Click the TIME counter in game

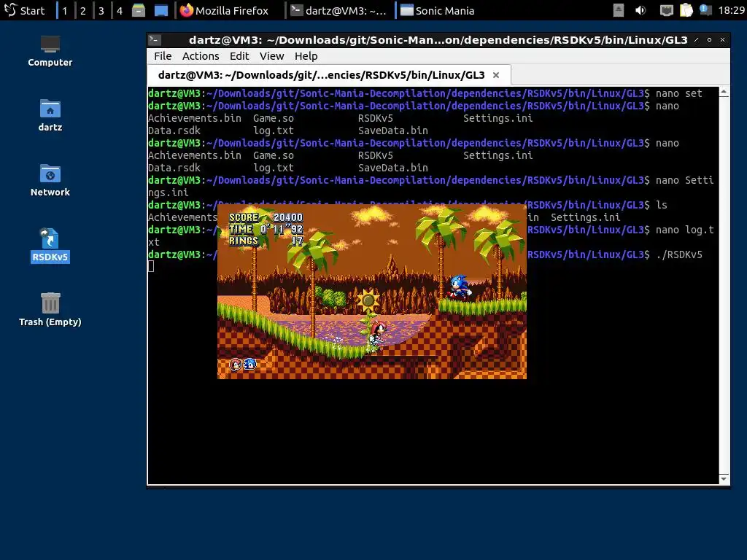click(266, 230)
